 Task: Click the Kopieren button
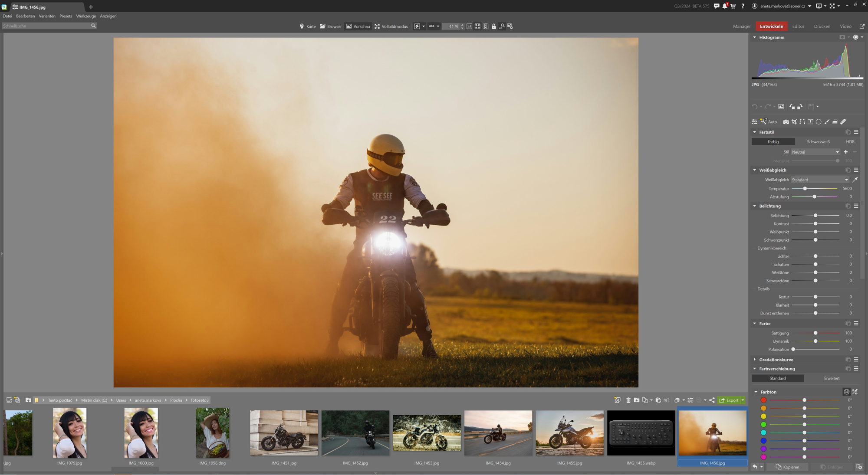click(787, 467)
